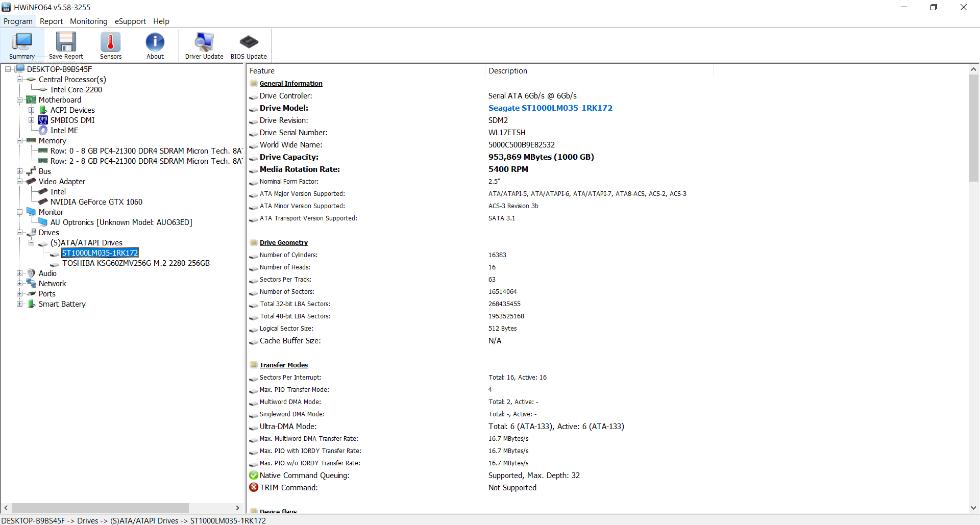Click the Drive Geometry section icon
Viewport: 980px width, 525px height.
254,242
